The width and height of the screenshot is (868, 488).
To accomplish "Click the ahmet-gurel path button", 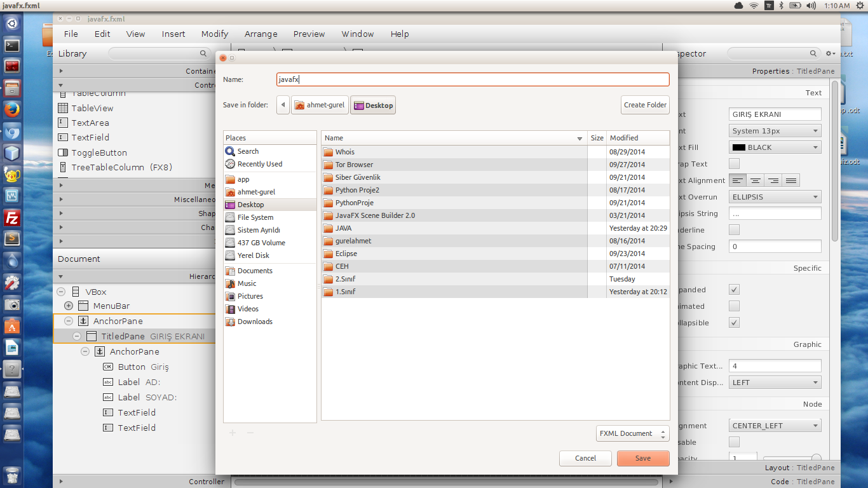I will (x=320, y=105).
